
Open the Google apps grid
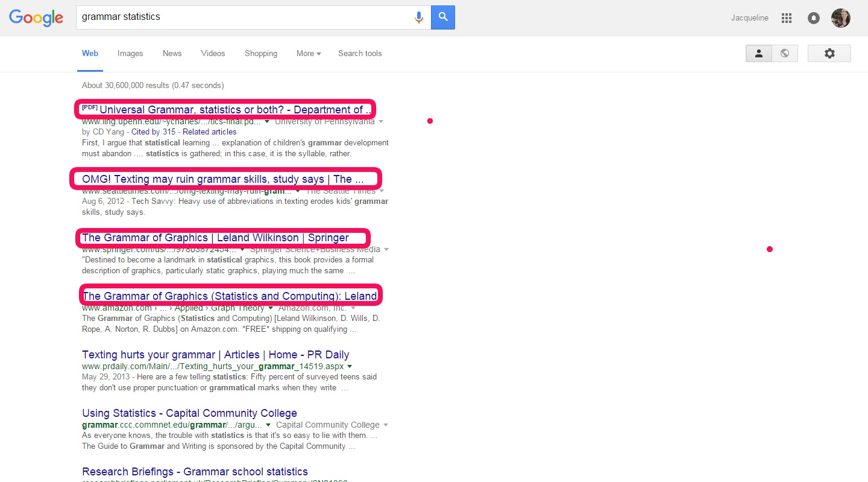click(786, 18)
